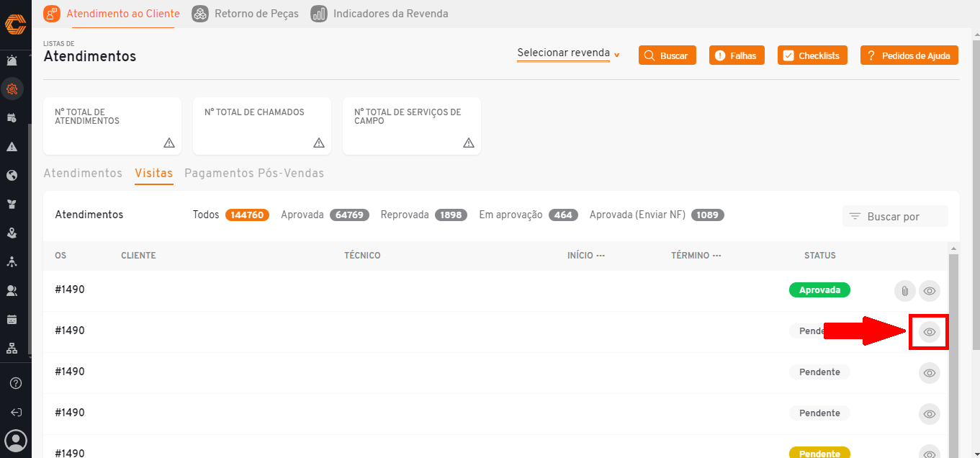Open the Checklists button
Image resolution: width=980 pixels, height=458 pixels.
[812, 55]
